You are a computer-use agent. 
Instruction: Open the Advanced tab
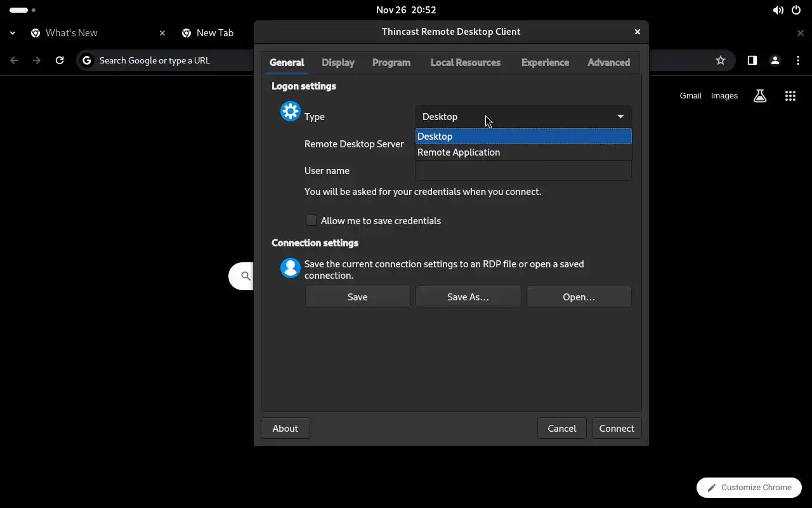click(x=609, y=62)
